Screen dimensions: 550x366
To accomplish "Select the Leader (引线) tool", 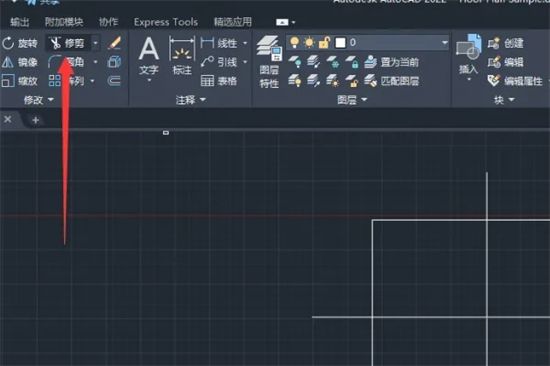I will [x=220, y=62].
